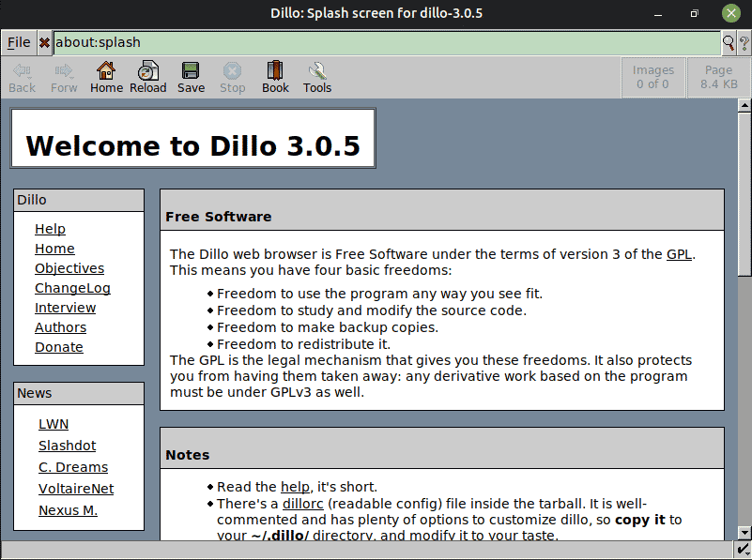The width and height of the screenshot is (752, 560).
Task: Open the ChangeLog link
Action: [x=72, y=288]
